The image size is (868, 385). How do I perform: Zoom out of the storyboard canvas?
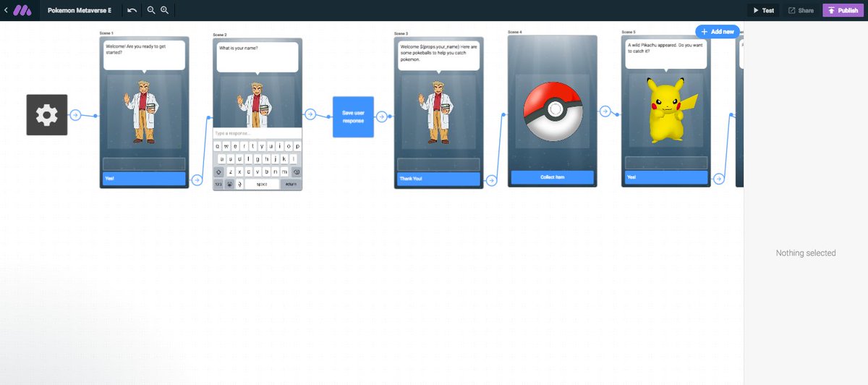pos(151,10)
